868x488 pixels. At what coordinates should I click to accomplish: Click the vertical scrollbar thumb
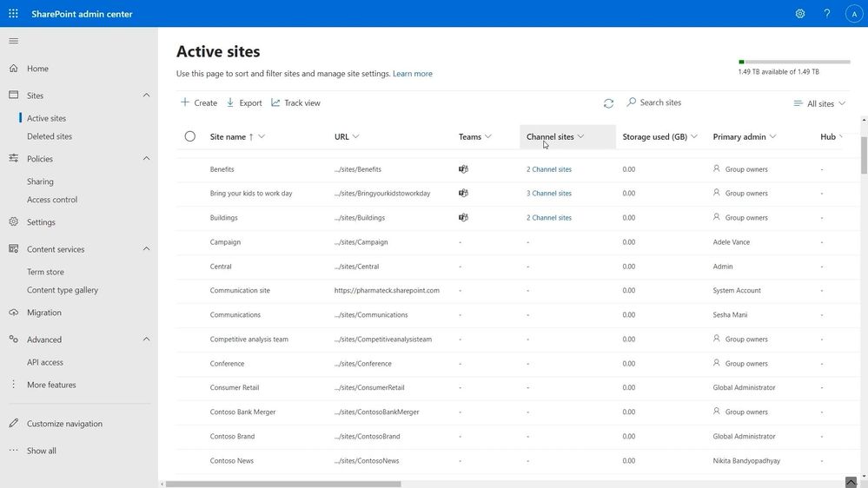[x=865, y=155]
